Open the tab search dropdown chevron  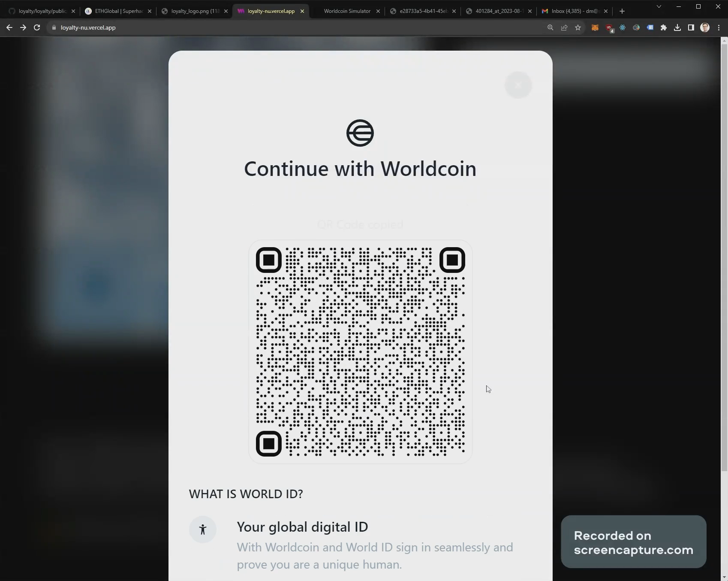pos(659,6)
